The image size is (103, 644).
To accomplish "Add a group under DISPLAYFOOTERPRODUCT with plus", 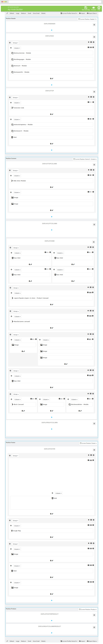I will (52, 620).
